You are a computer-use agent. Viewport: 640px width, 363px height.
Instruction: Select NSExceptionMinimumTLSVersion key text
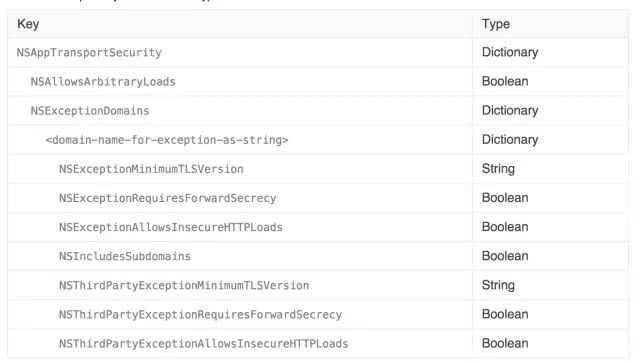(x=151, y=169)
